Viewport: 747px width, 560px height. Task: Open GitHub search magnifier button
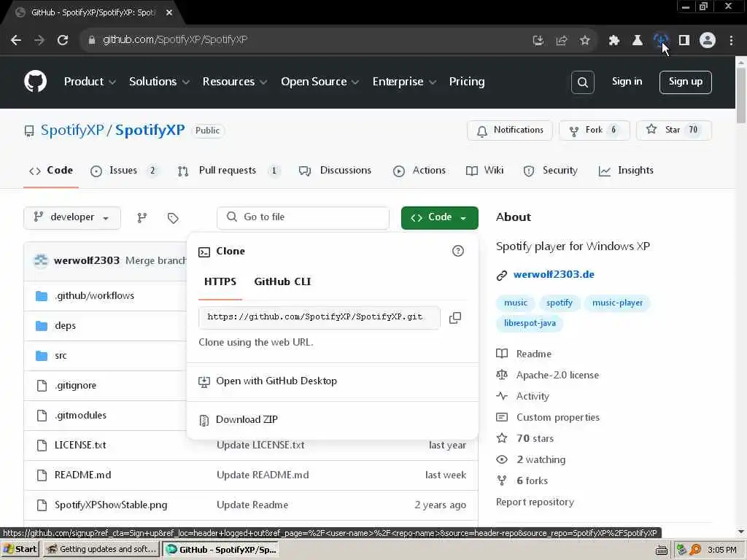pyautogui.click(x=583, y=82)
